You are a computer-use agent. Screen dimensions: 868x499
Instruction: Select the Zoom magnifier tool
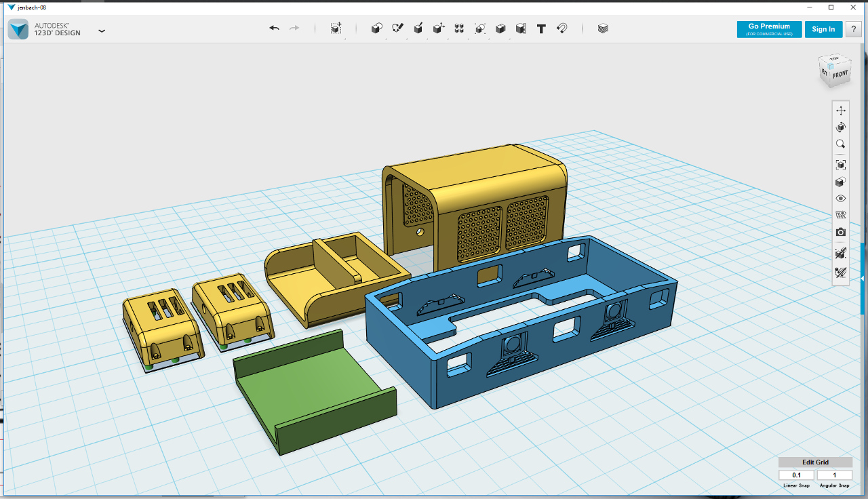841,144
